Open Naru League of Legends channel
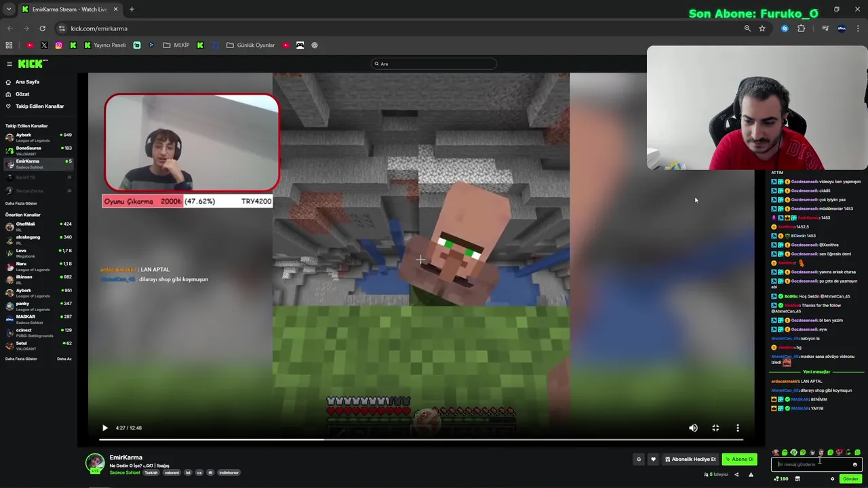 click(38, 266)
